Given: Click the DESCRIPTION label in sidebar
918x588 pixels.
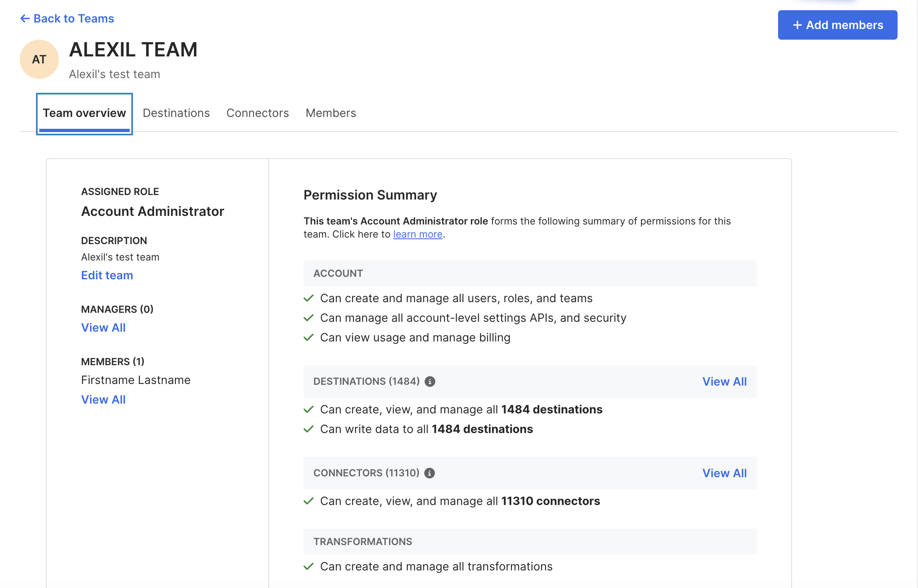Looking at the screenshot, I should click(x=114, y=241).
